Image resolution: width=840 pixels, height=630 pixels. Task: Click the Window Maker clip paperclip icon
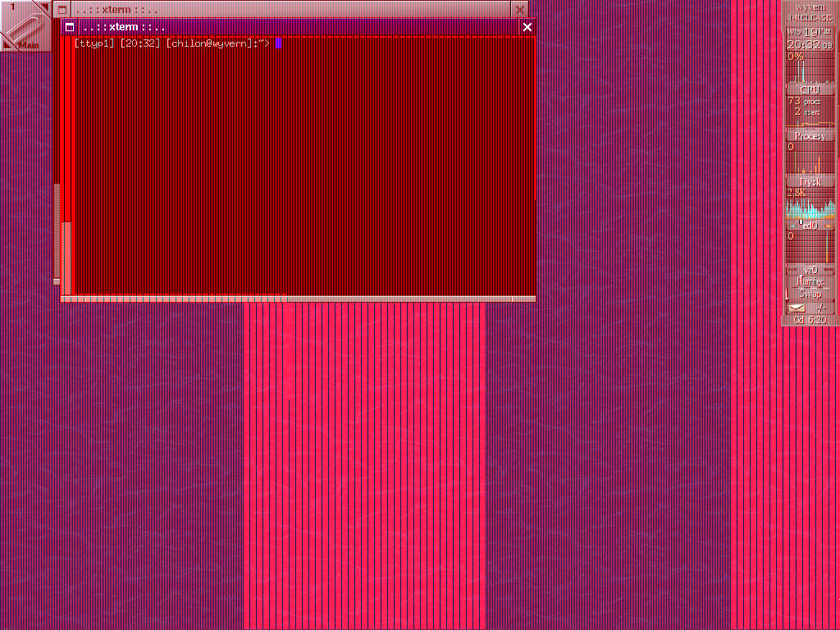point(25,25)
